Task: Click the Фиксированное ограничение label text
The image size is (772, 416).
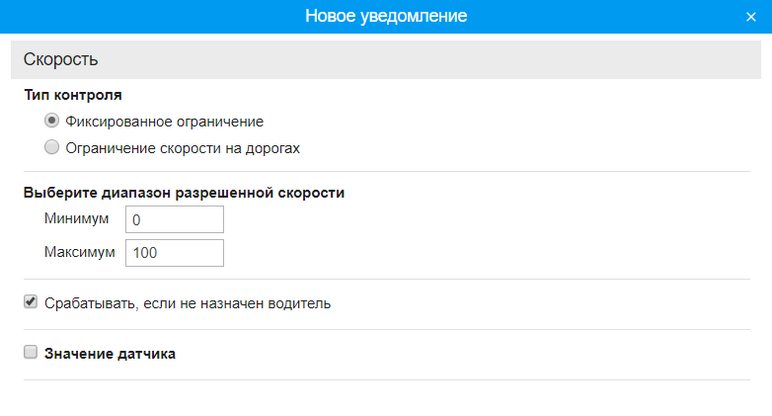Action: point(164,122)
